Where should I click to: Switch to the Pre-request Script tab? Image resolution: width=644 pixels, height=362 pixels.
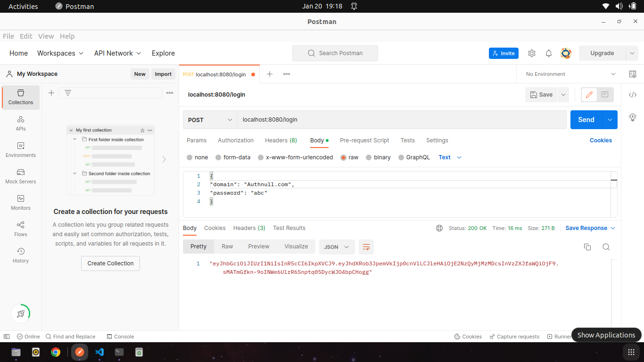(x=364, y=140)
